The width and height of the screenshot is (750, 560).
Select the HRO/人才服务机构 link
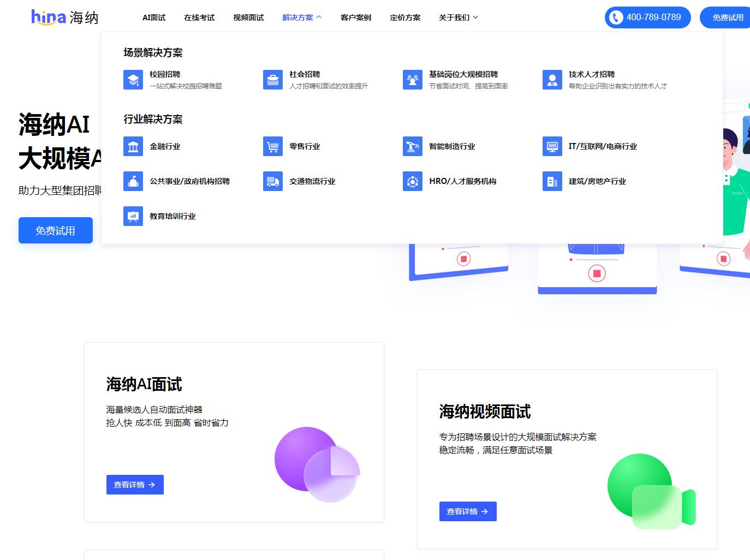(x=463, y=181)
